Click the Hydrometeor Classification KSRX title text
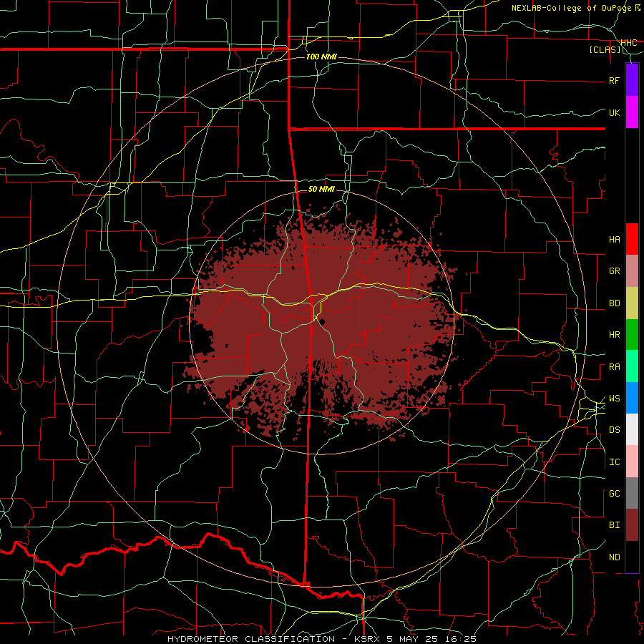The height and width of the screenshot is (644, 644). click(x=321, y=639)
